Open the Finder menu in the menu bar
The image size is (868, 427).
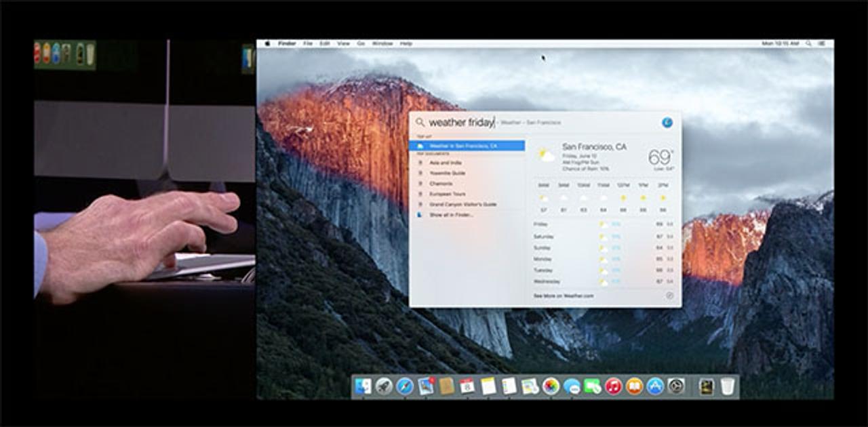pyautogui.click(x=285, y=43)
